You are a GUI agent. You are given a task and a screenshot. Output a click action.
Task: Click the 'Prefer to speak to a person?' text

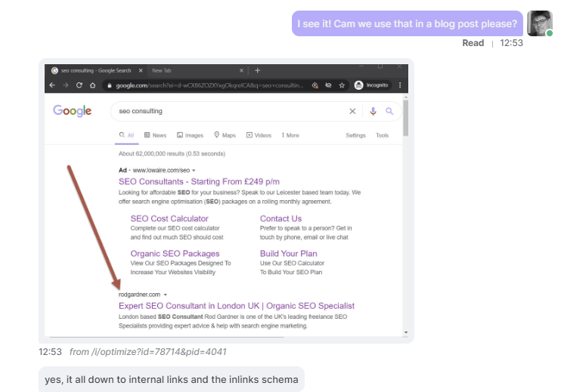point(306,233)
